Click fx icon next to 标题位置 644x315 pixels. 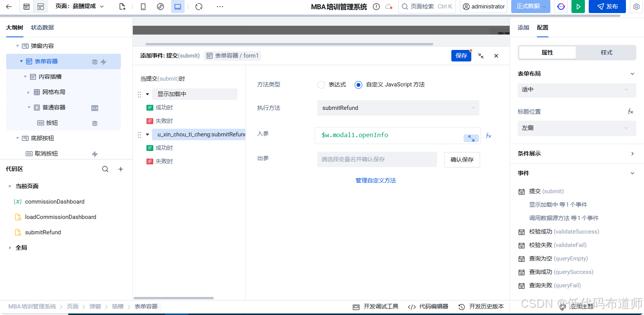click(630, 111)
